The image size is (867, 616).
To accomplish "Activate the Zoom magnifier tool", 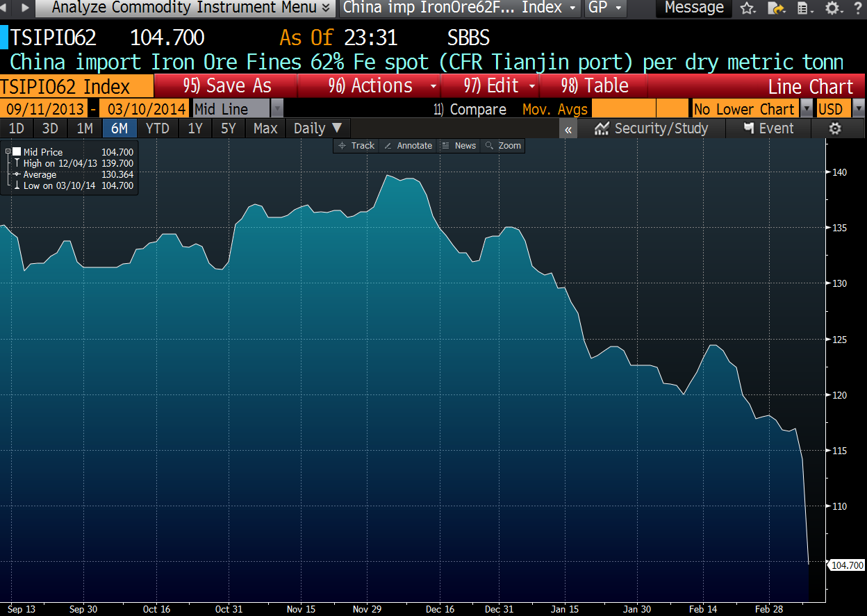I will pyautogui.click(x=504, y=146).
